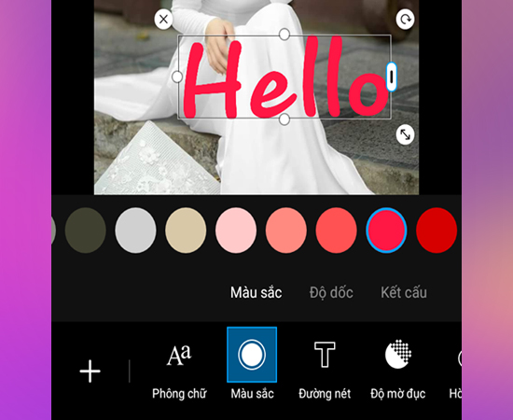Click the diagonal resize arrows icon
This screenshot has width=513, height=420.
[x=406, y=134]
